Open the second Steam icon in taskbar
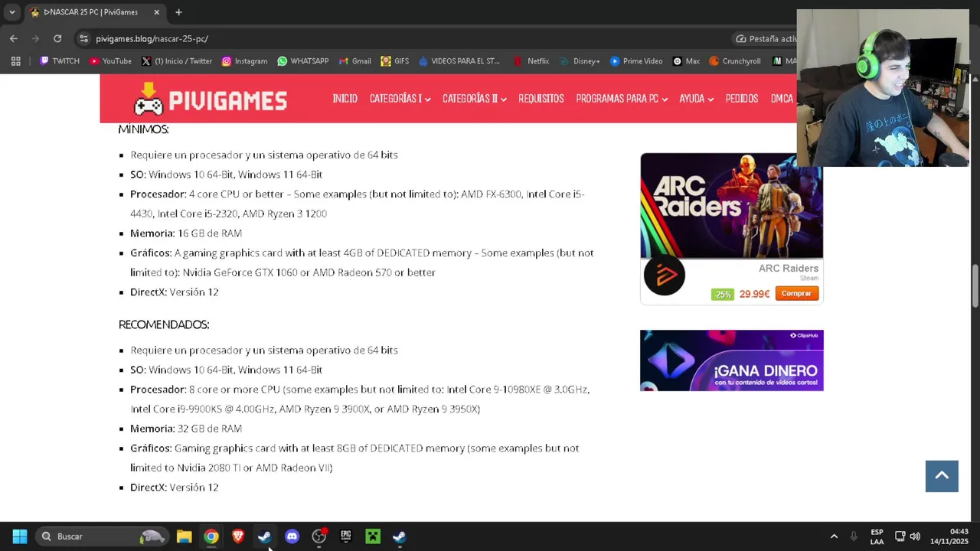This screenshot has height=551, width=980. [x=399, y=536]
